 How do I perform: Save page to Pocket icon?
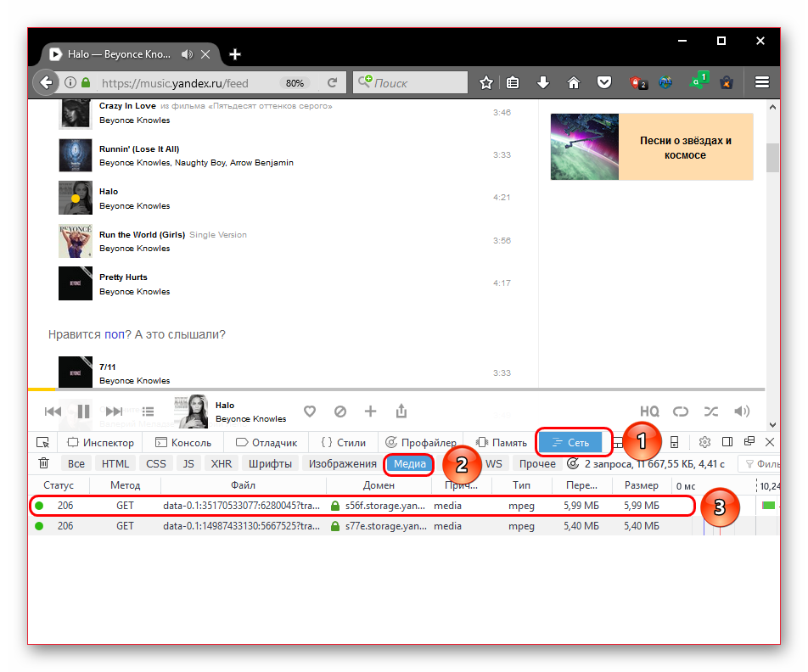604,82
